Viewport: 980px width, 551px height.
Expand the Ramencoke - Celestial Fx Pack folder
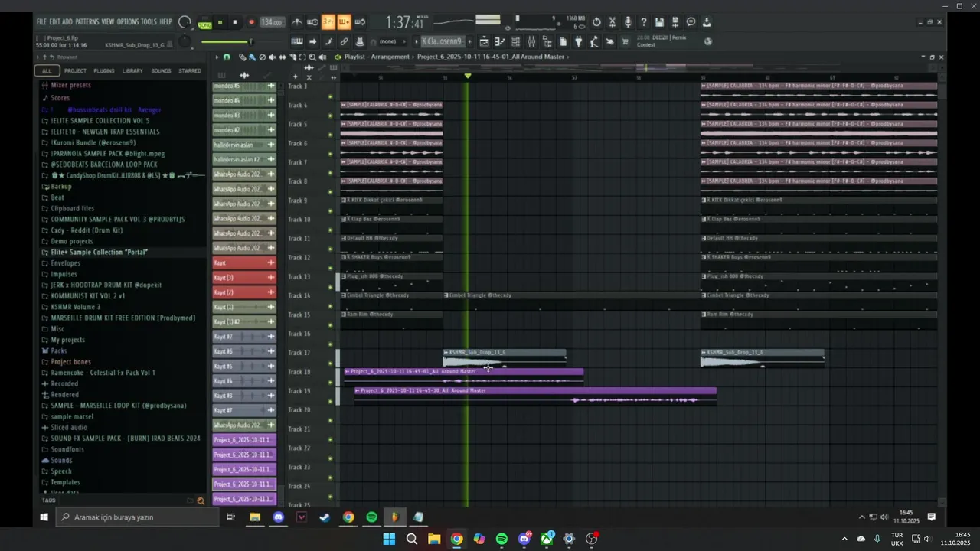103,373
